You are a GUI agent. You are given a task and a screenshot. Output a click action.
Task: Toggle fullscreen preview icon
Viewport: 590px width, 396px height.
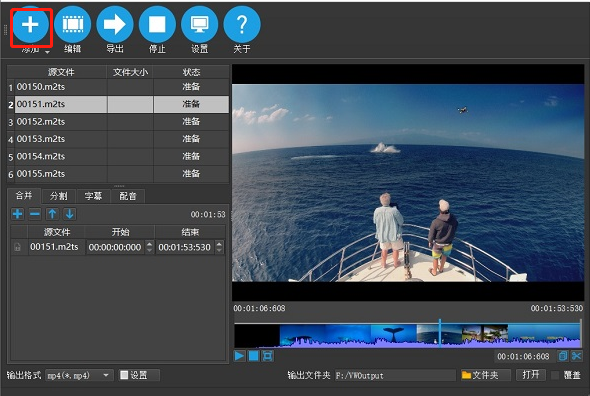(268, 356)
